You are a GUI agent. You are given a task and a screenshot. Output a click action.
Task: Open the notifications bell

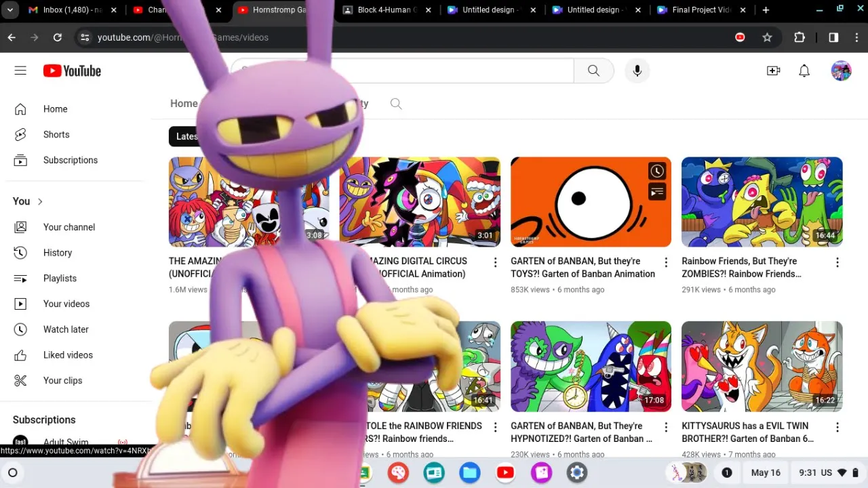point(804,70)
